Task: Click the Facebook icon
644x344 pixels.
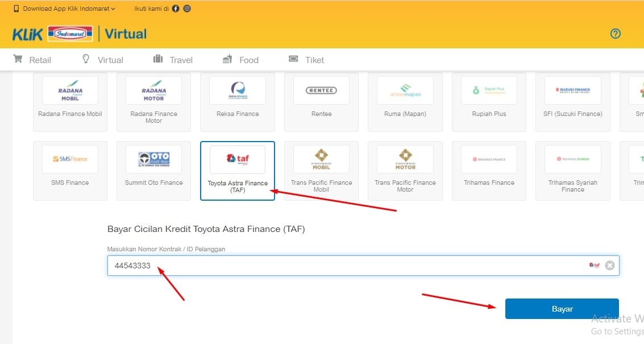Action: pos(175,9)
